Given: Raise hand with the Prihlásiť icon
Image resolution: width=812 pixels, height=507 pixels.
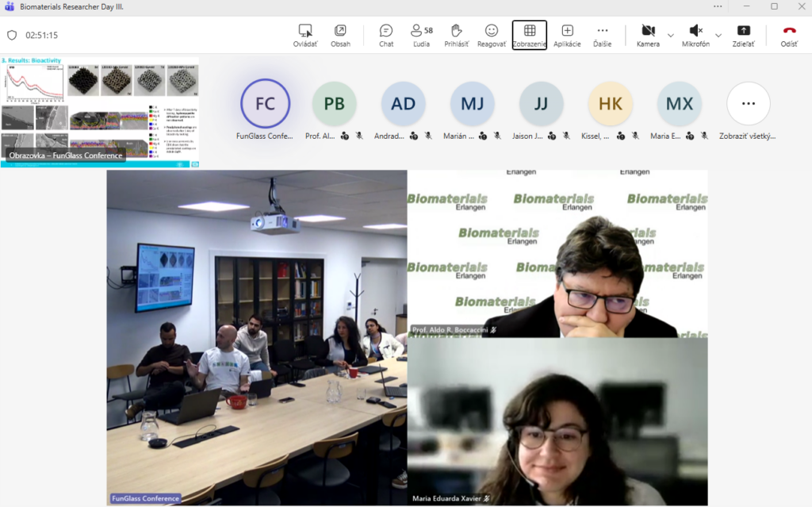Looking at the screenshot, I should pyautogui.click(x=456, y=35).
